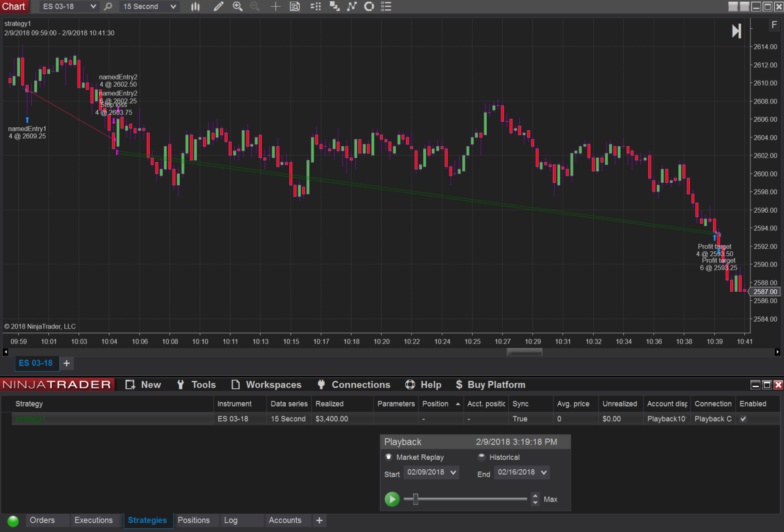Sort by the Unrealized column header

pyautogui.click(x=620, y=404)
